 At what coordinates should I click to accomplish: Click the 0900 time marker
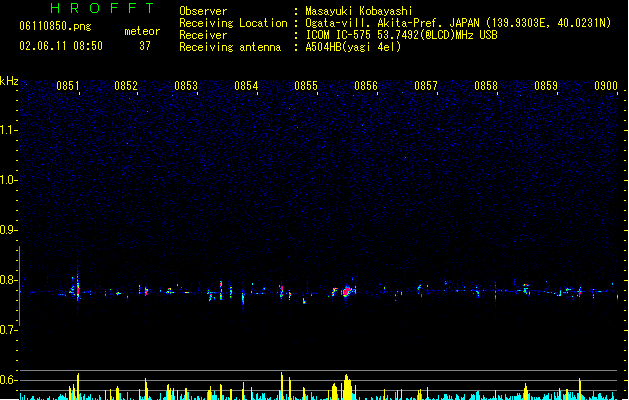(x=606, y=86)
